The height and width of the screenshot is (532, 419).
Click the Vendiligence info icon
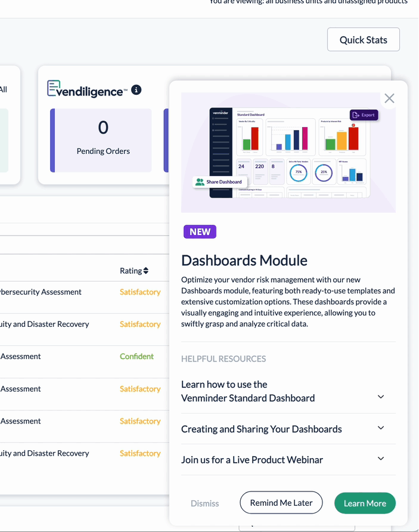(x=136, y=90)
